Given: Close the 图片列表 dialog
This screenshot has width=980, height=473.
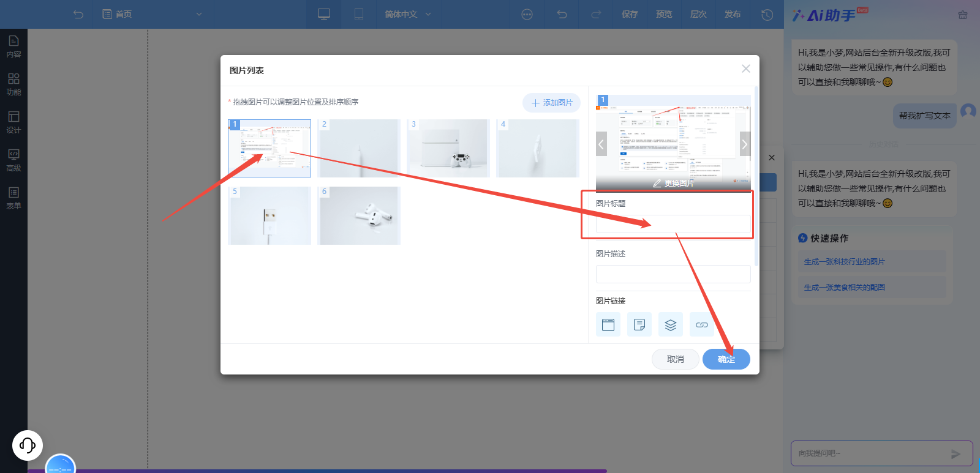Looking at the screenshot, I should (745, 69).
